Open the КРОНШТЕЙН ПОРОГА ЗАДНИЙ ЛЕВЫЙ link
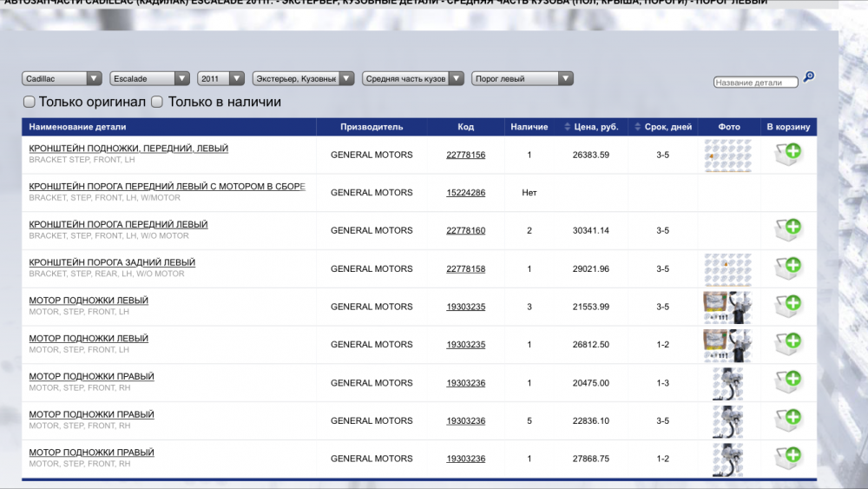868x489 pixels. tap(112, 262)
